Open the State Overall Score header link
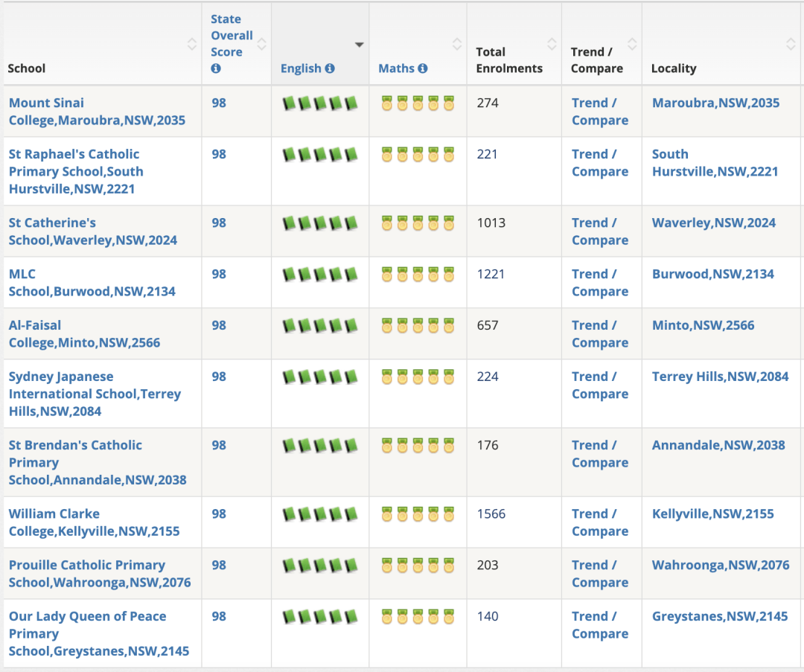This screenshot has width=804, height=672. 232,36
